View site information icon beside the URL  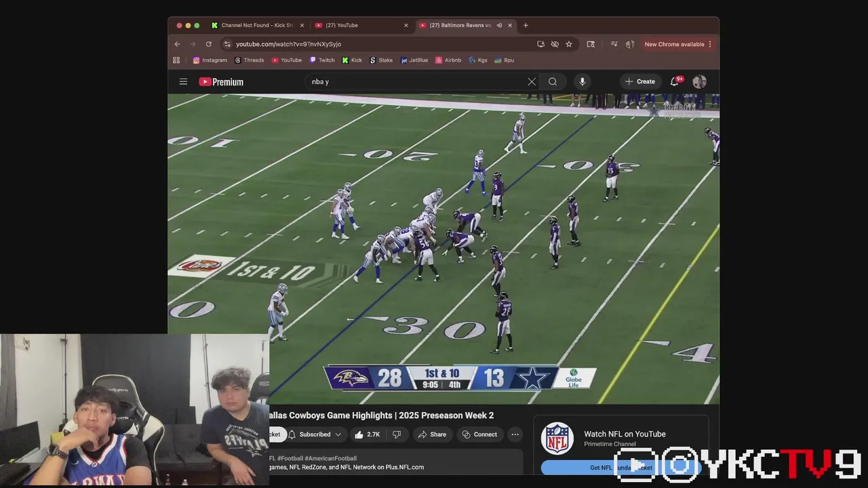(x=227, y=44)
